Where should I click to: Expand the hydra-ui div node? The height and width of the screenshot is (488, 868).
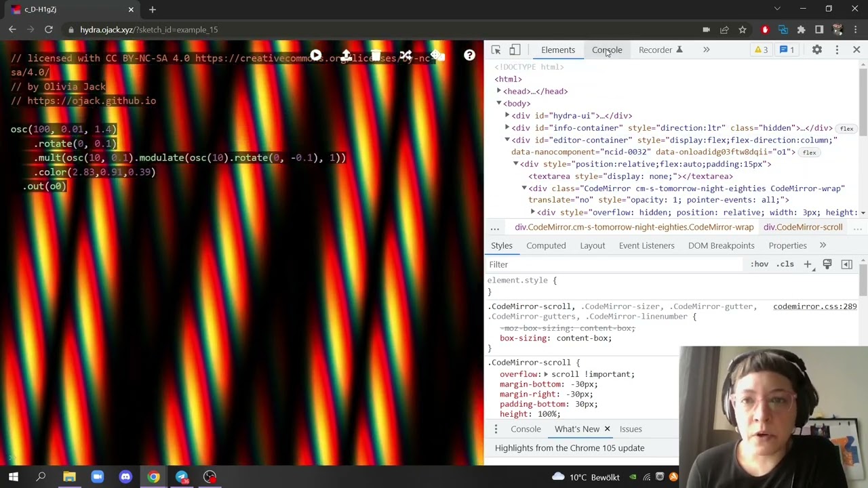click(x=507, y=115)
